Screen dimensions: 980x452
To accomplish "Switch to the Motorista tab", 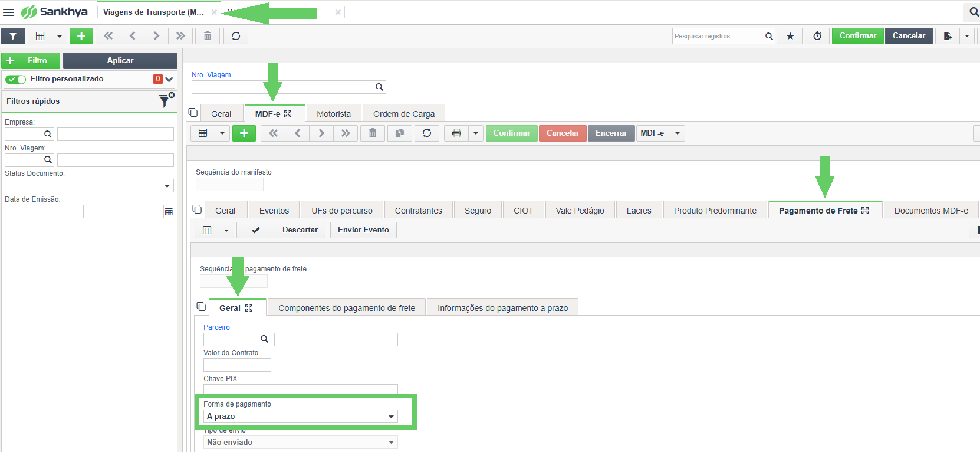I will coord(334,114).
